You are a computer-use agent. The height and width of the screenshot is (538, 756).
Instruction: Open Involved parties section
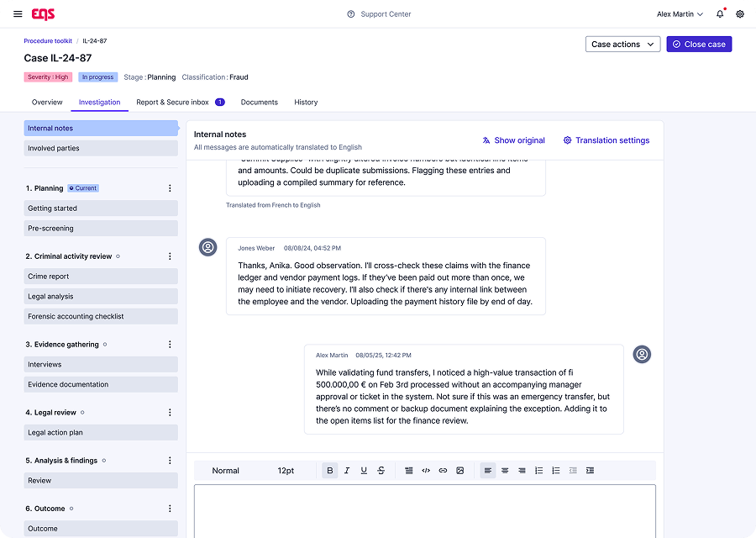(x=101, y=148)
